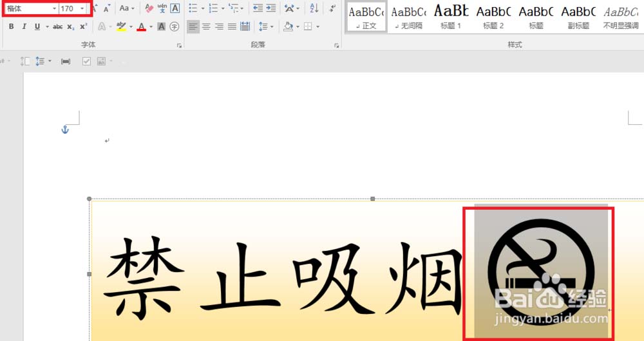This screenshot has width=644, height=341.
Task: Click checkbox icon in quick toolbar
Action: 86,62
